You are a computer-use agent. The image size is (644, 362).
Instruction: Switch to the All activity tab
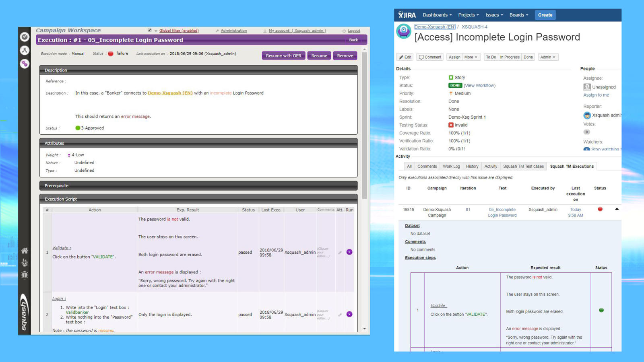[x=409, y=167]
